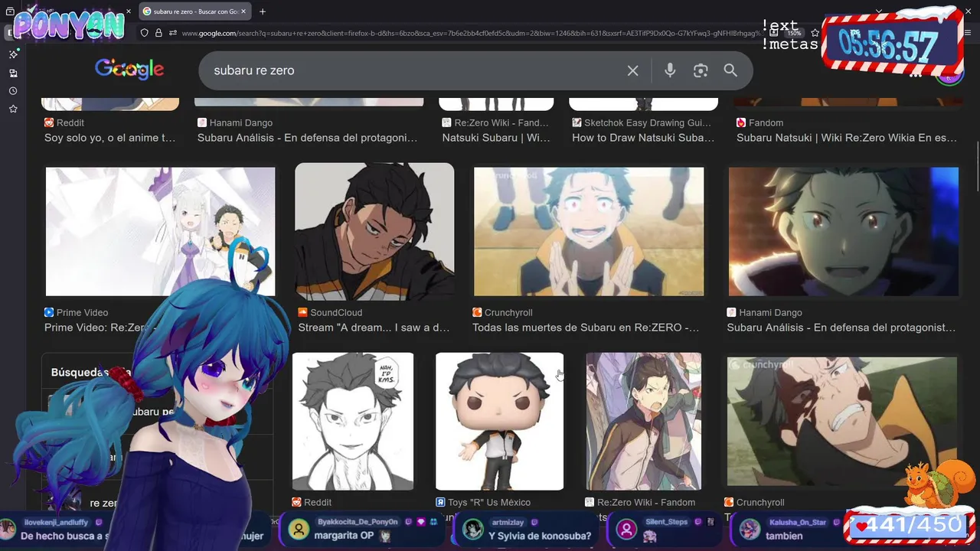Open the sidebar AI sparkle icon

[x=13, y=54]
